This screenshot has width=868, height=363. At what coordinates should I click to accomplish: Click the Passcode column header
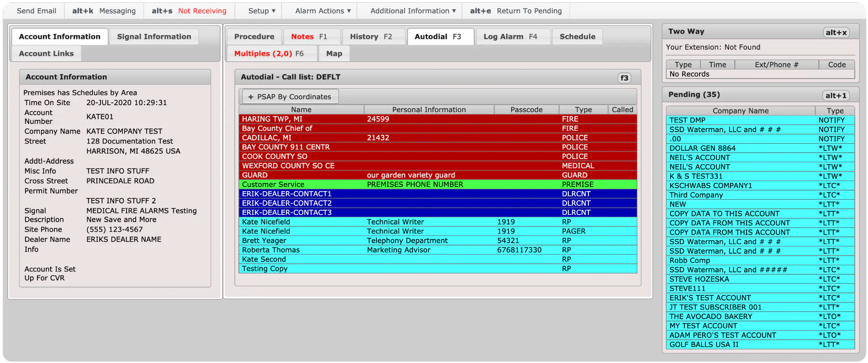tap(526, 110)
